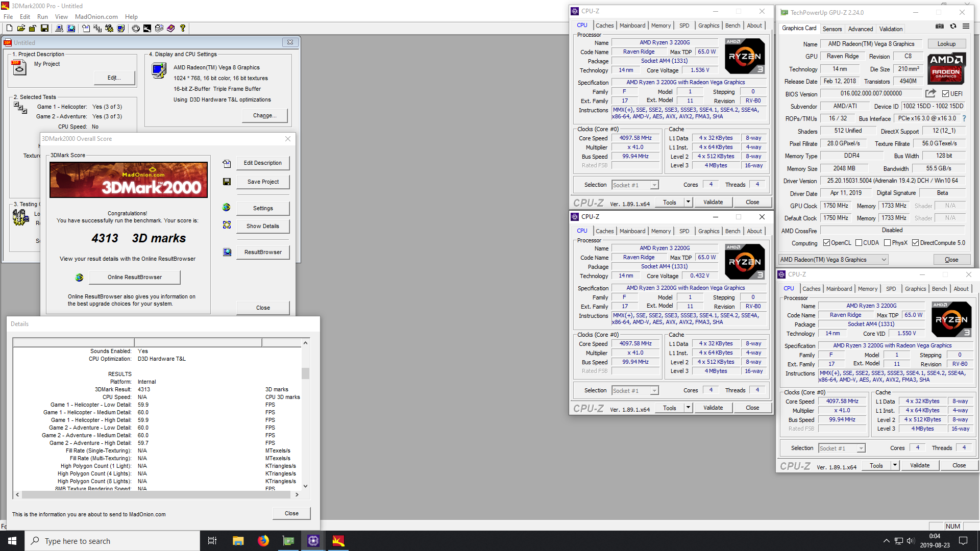Click Windows search box on taskbar
This screenshot has height=551, width=980.
tap(112, 541)
